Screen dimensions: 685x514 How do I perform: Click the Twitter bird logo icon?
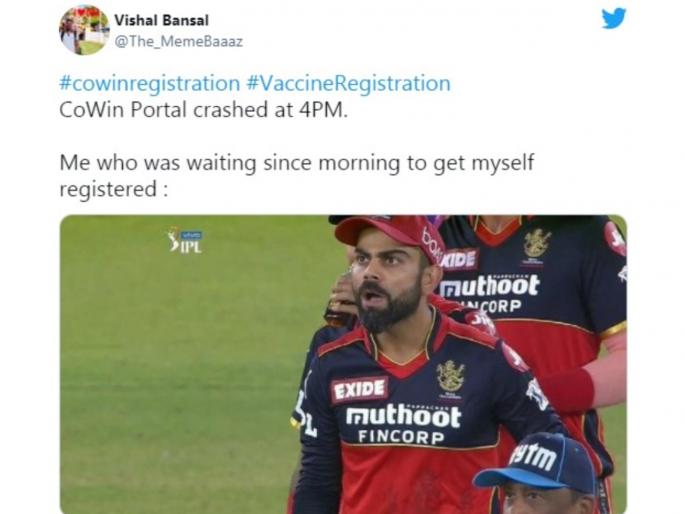[613, 18]
